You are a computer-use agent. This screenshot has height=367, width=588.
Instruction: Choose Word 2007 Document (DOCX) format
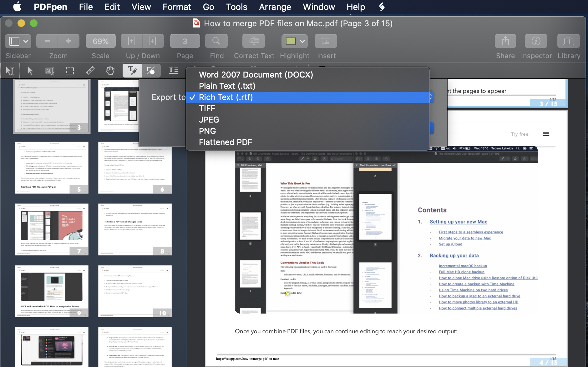pos(256,75)
